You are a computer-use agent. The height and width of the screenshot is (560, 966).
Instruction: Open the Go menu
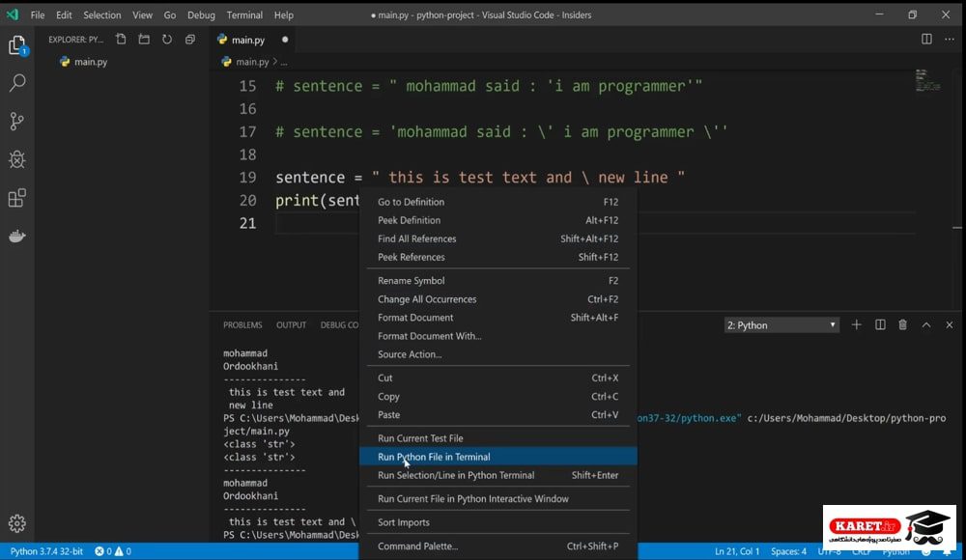tap(170, 14)
